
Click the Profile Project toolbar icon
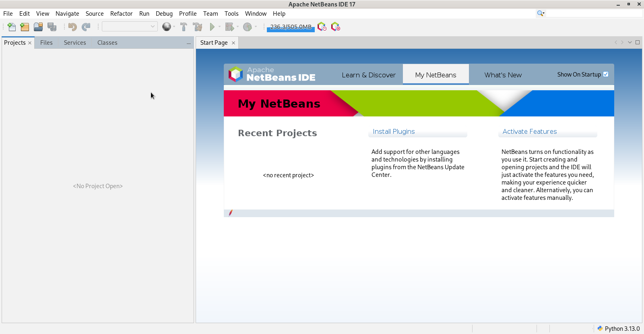click(248, 27)
